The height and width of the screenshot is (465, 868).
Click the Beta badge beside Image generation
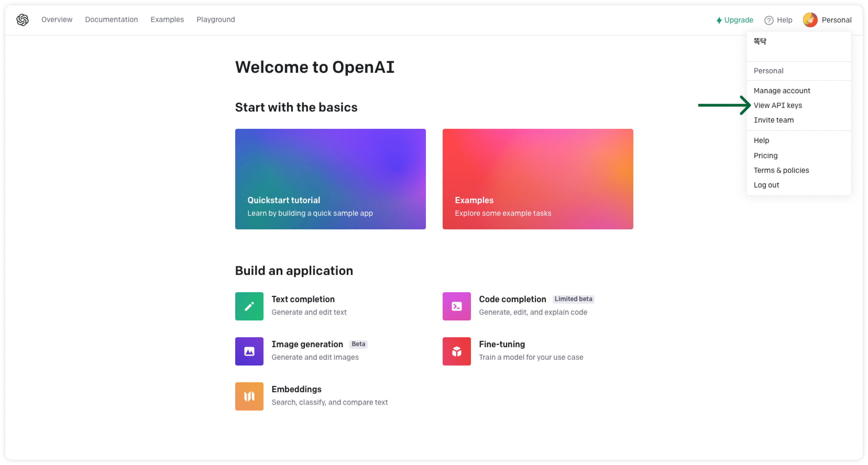pos(358,344)
